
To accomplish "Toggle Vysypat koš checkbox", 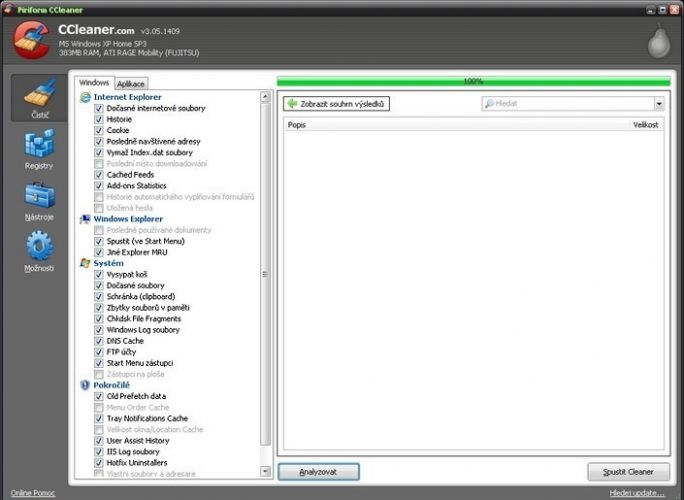I will [x=99, y=275].
